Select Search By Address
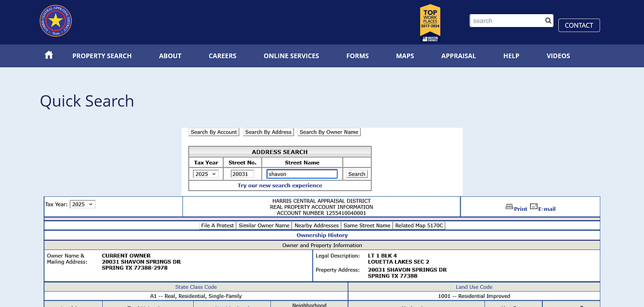 coord(268,132)
